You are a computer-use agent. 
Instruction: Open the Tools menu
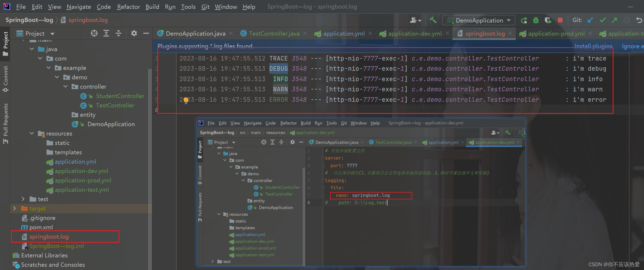[x=188, y=7]
